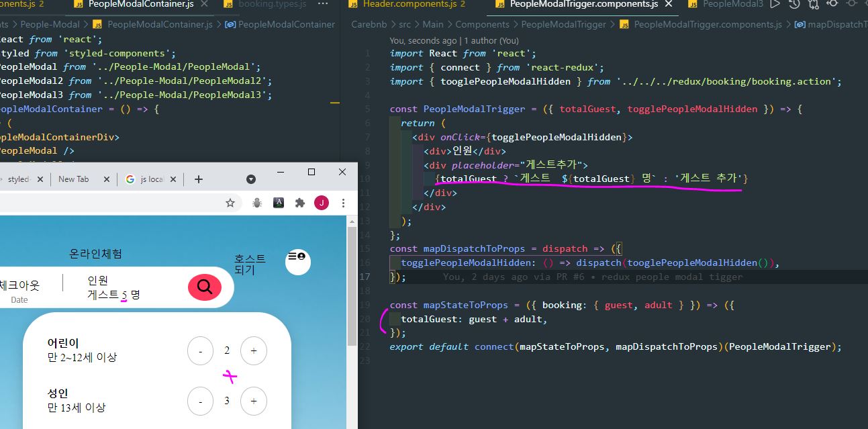The image size is (868, 429).
Task: Click '만 13세 이상' text under 성인
Action: pyautogui.click(x=77, y=408)
